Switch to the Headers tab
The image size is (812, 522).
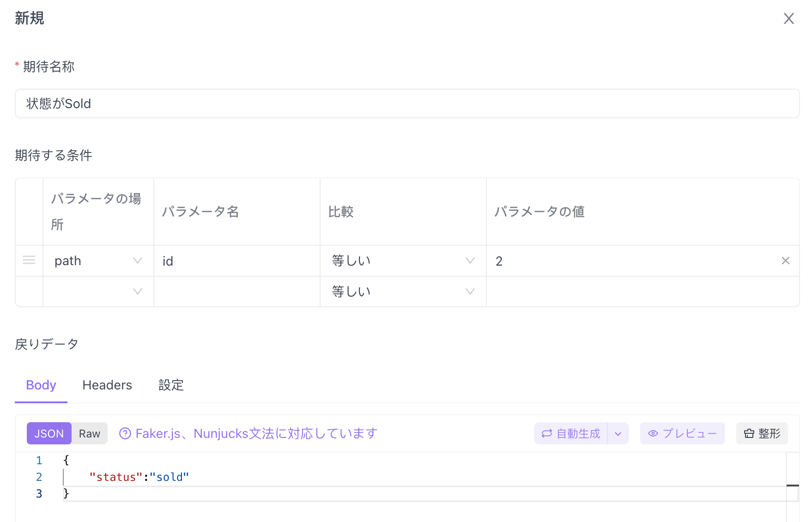coord(107,385)
